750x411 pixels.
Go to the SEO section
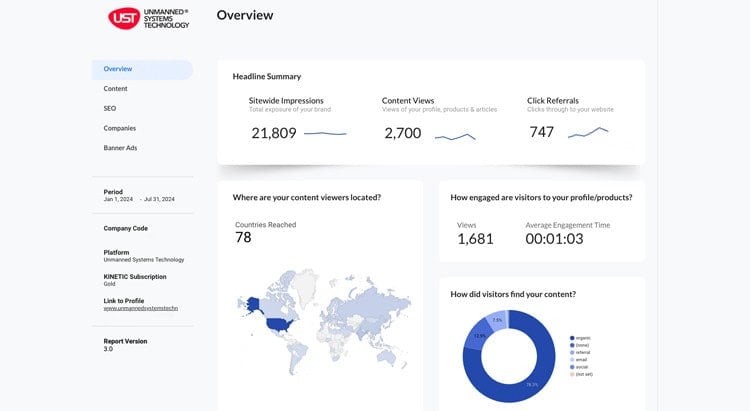click(110, 109)
